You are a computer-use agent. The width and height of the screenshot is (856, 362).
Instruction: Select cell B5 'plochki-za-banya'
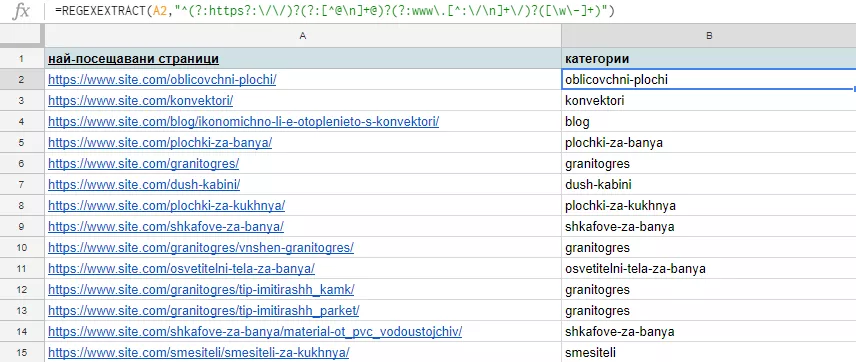point(709,143)
